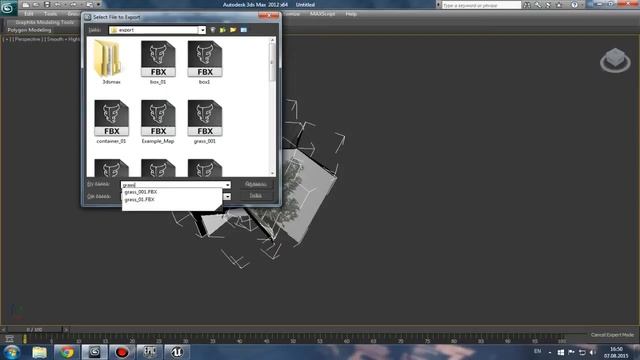The height and width of the screenshot is (360, 640).
Task: Create new folder in export dialog
Action: tap(233, 30)
